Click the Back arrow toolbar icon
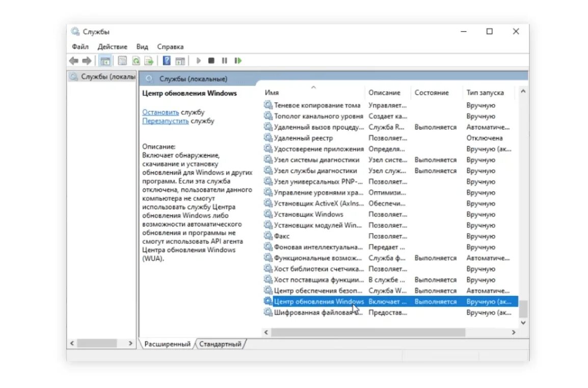The image size is (588, 388). click(74, 61)
